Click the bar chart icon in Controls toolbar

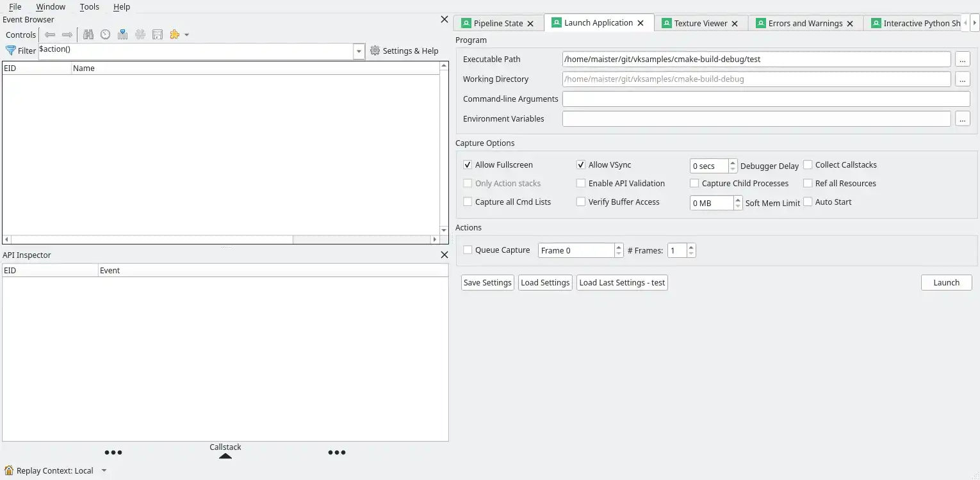122,35
